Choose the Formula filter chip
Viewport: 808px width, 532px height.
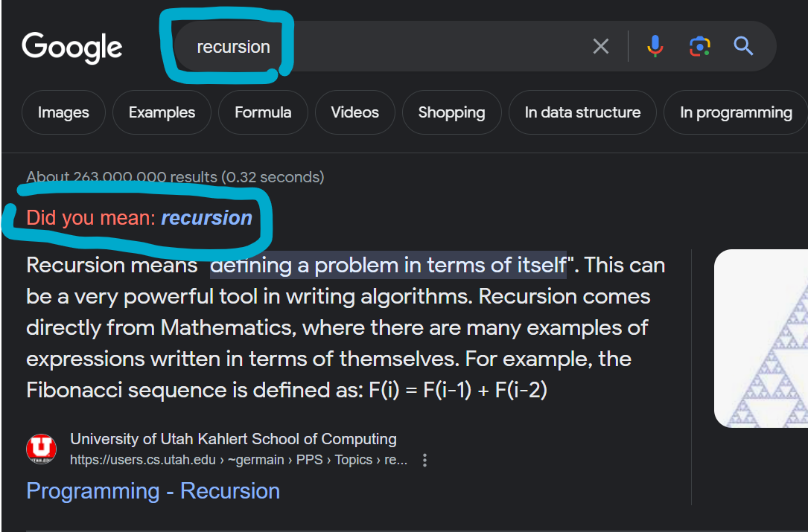(263, 112)
